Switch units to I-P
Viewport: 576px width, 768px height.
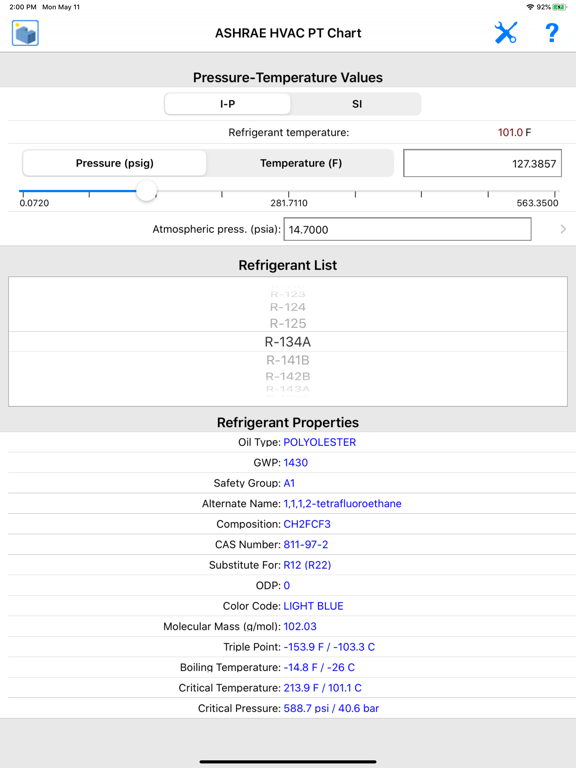227,104
